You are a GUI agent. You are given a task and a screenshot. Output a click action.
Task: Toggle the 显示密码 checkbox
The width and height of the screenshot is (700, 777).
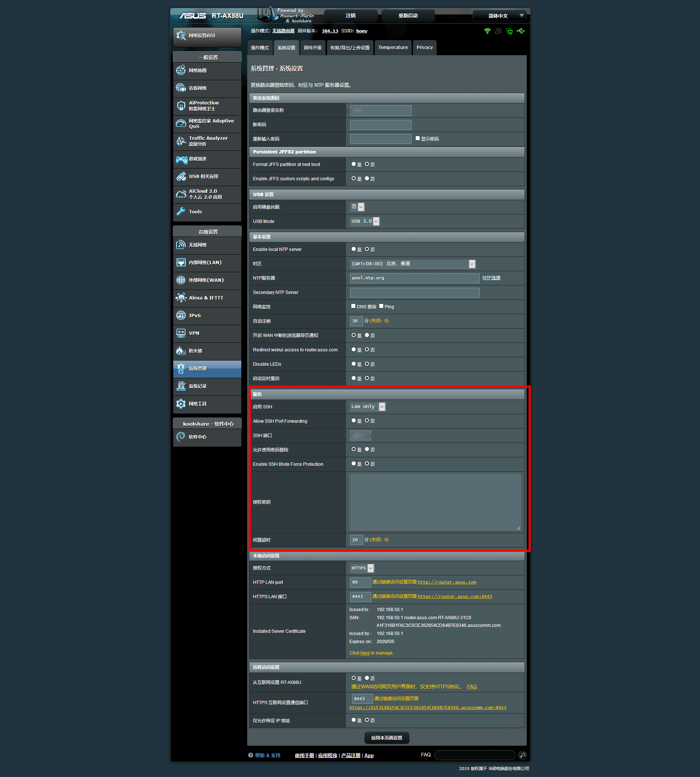coord(418,138)
